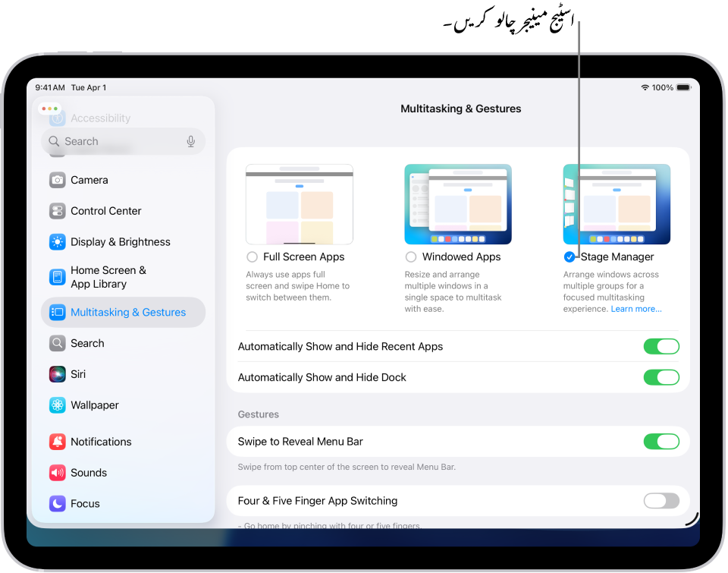This screenshot has height=573, width=728.
Task: Toggle Automatically Show and Hide Dock
Action: point(661,377)
